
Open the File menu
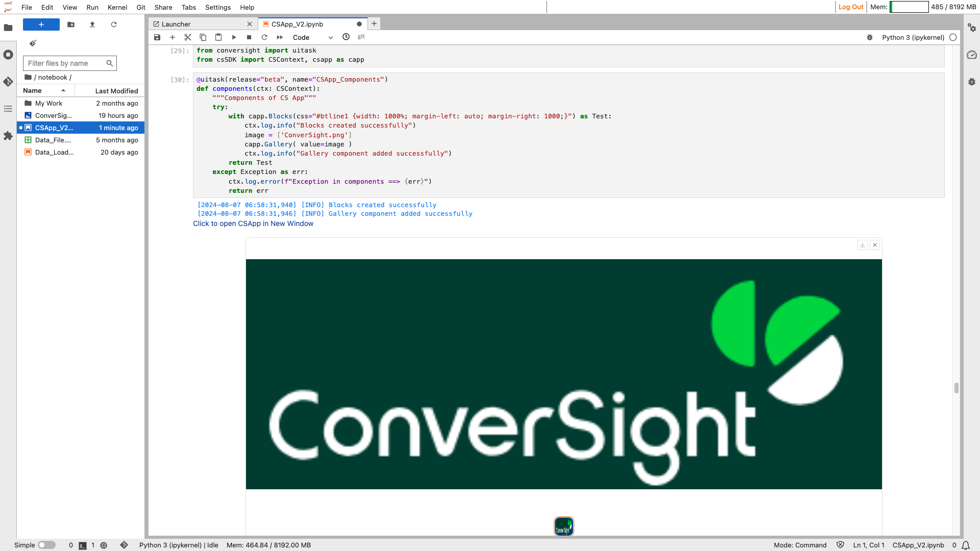(27, 7)
